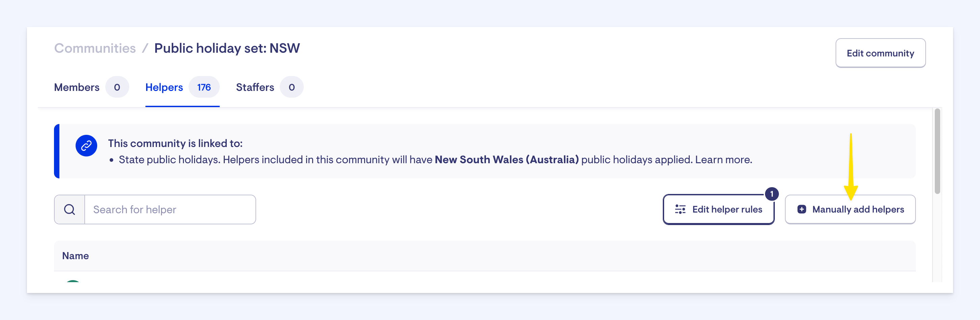
Task: Go back to Communities via breadcrumb
Action: [x=95, y=48]
